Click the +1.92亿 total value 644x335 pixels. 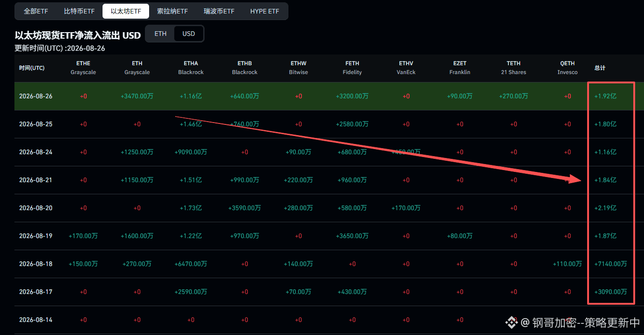tap(605, 96)
